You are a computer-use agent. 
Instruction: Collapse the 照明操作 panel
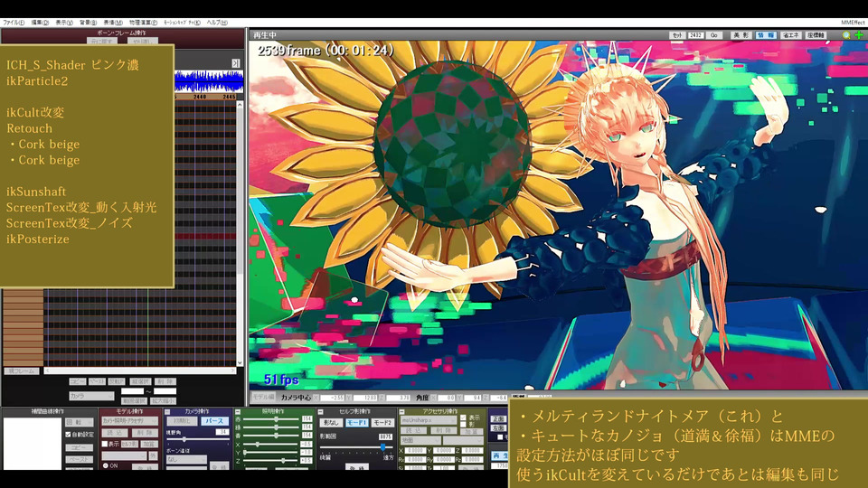click(238, 412)
